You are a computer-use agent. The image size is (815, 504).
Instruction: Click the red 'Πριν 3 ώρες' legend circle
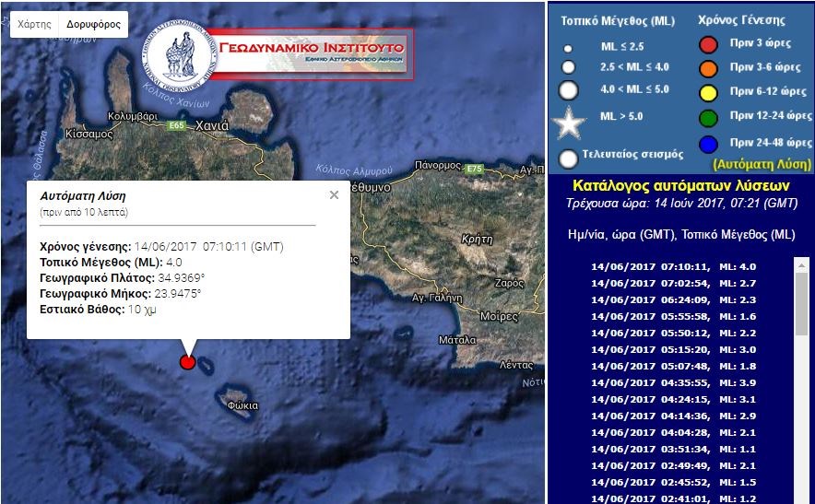tap(709, 44)
